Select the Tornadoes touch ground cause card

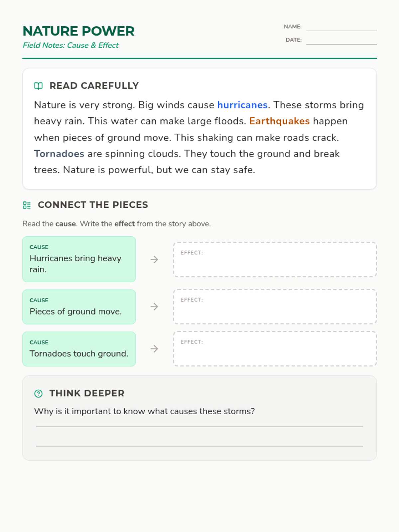pyautogui.click(x=79, y=349)
